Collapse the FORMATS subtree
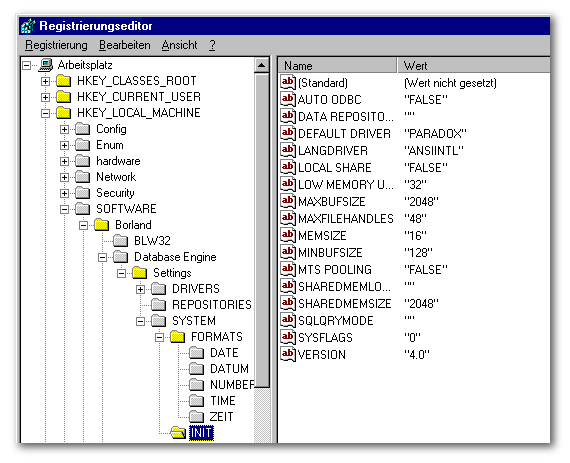Image resolution: width=570 pixels, height=463 pixels. point(159,337)
